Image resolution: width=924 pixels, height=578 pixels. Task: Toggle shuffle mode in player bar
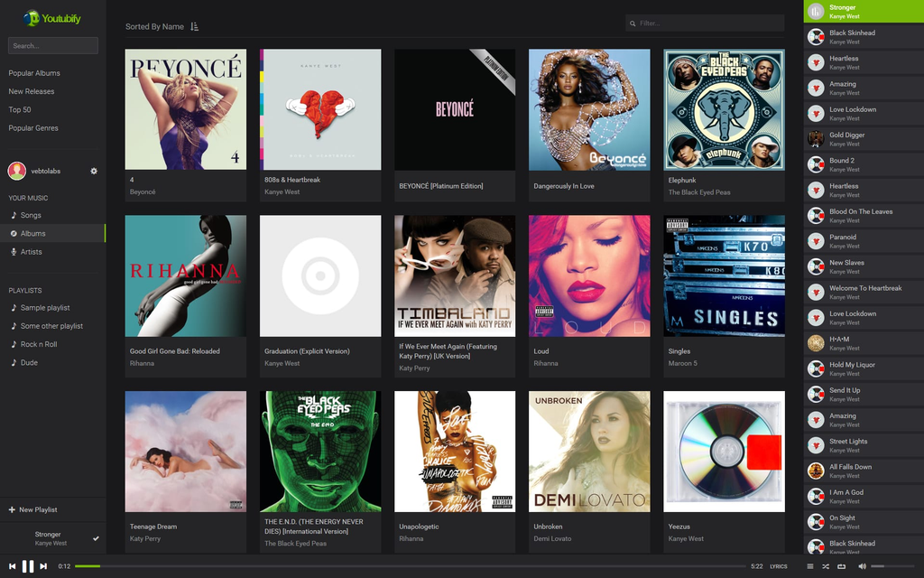pyautogui.click(x=826, y=566)
